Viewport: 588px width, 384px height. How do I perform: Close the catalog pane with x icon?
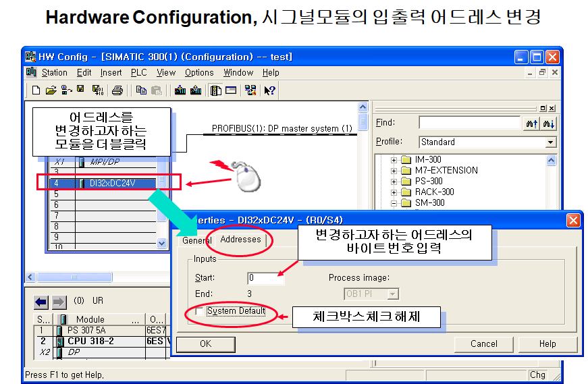tap(552, 109)
